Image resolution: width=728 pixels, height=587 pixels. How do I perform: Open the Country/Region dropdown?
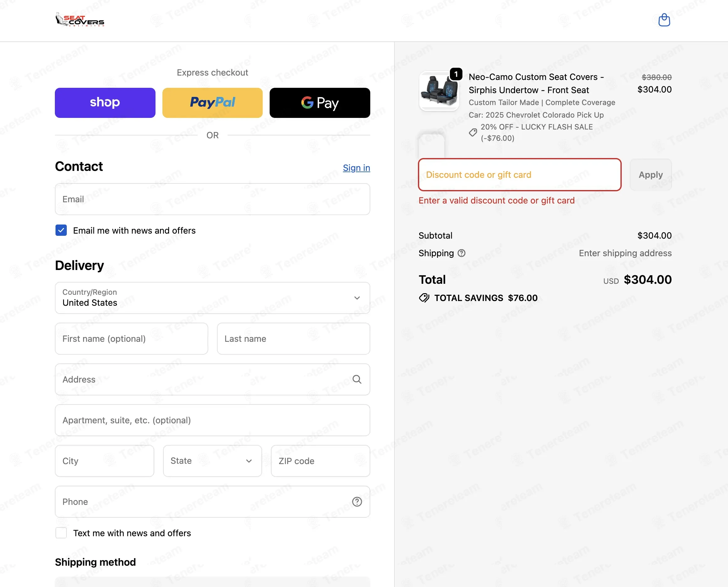(212, 298)
